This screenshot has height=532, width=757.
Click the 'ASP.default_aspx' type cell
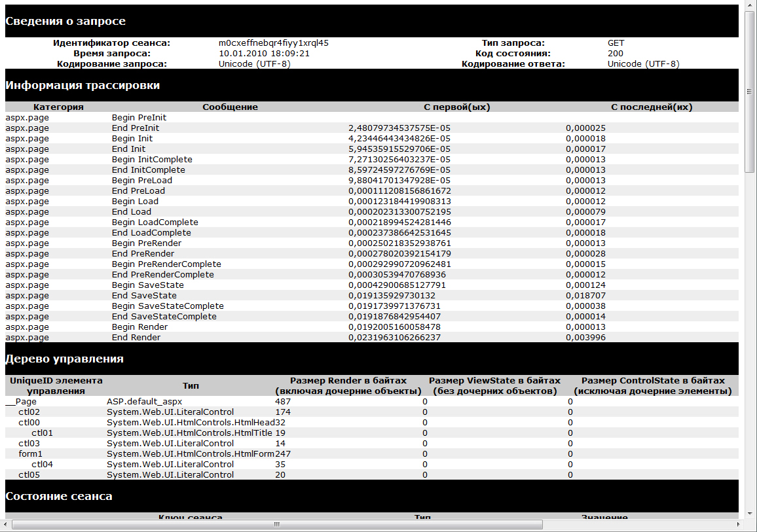144,402
